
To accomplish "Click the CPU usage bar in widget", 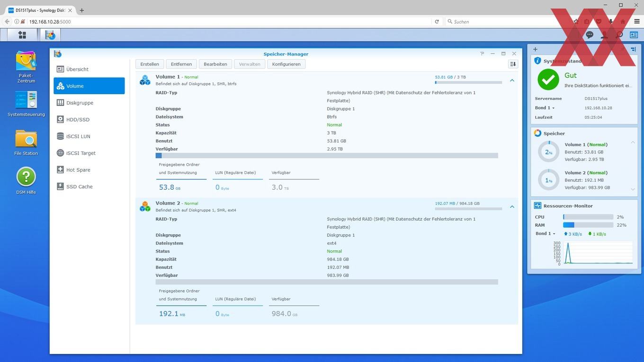I will click(588, 217).
